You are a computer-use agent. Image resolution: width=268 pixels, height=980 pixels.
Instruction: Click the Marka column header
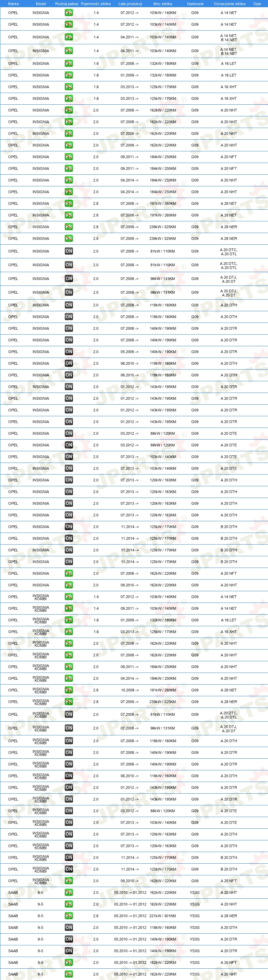point(13,4)
